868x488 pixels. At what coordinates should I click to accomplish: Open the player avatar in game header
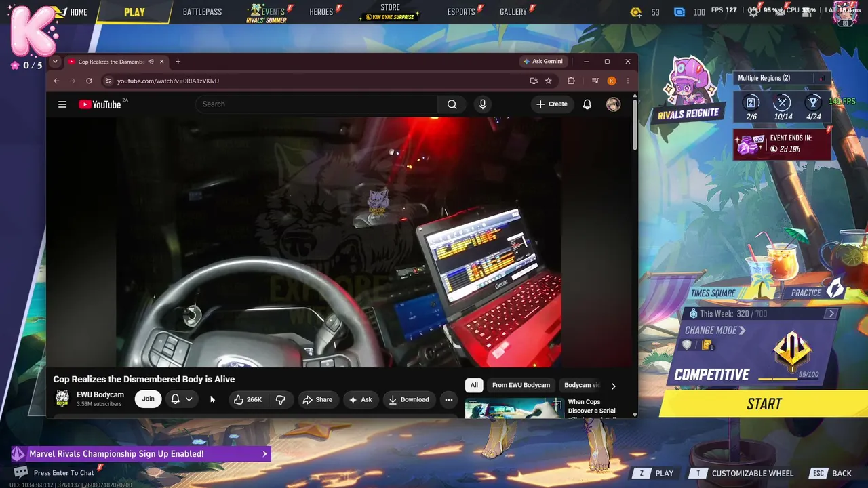[845, 13]
